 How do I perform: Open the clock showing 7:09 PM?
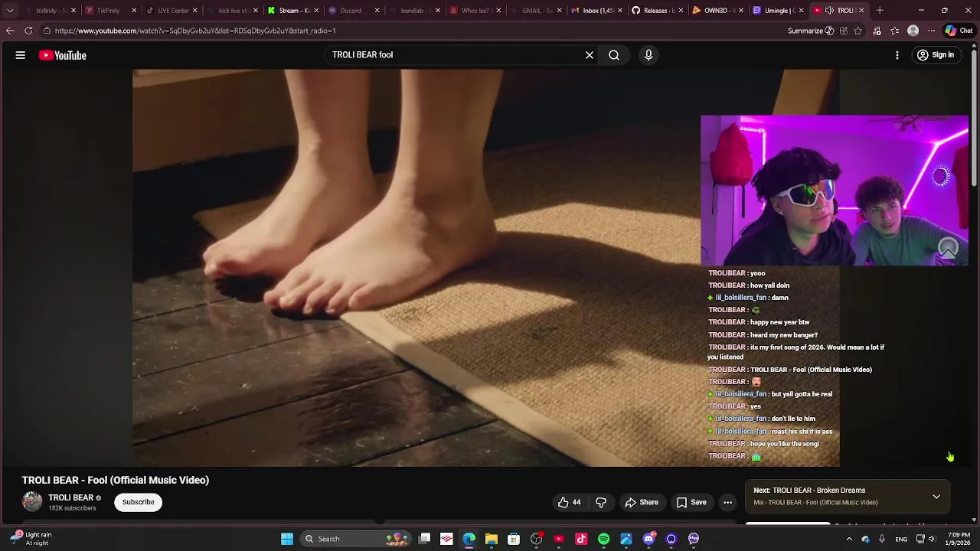pos(959,539)
